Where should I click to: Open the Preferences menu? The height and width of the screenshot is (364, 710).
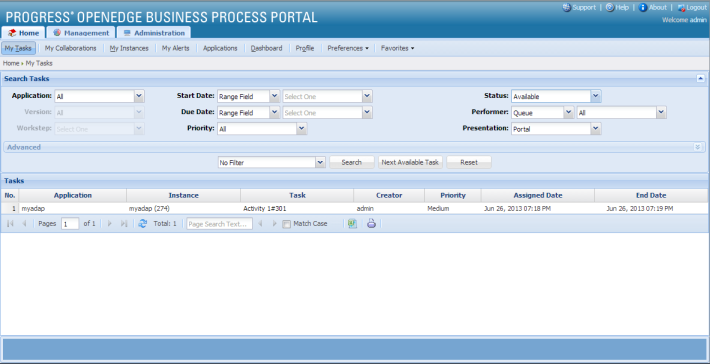coord(348,48)
